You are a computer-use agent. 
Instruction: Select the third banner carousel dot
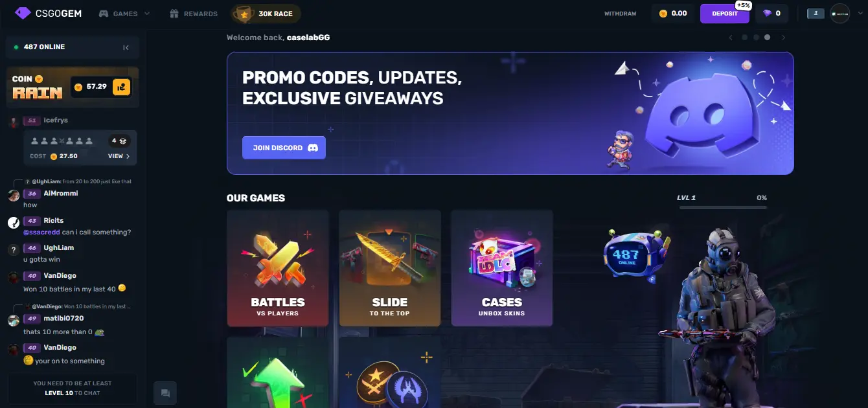tap(767, 38)
